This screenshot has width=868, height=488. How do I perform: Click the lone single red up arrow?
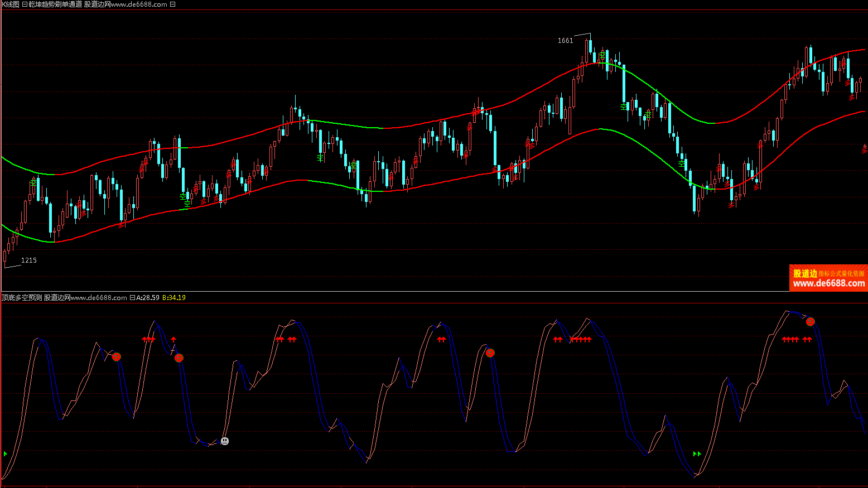pos(173,339)
